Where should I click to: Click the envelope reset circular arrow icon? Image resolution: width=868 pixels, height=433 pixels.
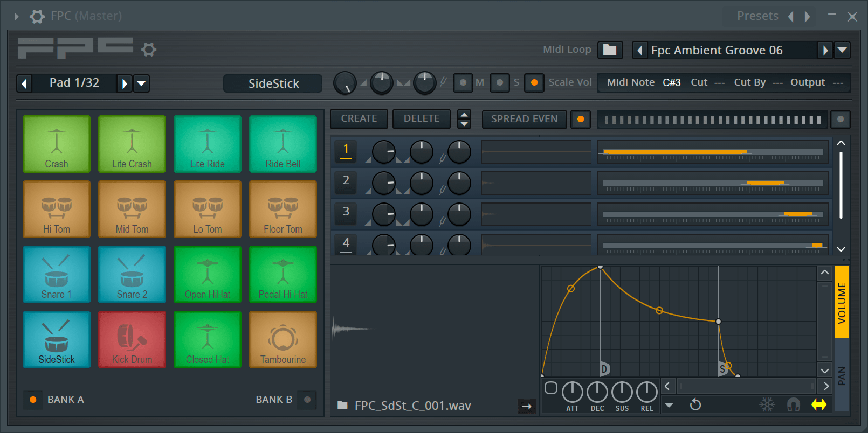pos(695,404)
